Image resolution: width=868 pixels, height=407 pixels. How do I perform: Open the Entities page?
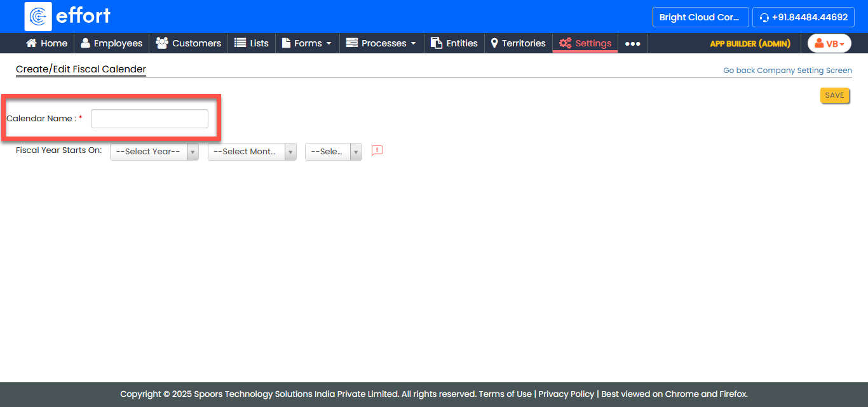tap(454, 43)
